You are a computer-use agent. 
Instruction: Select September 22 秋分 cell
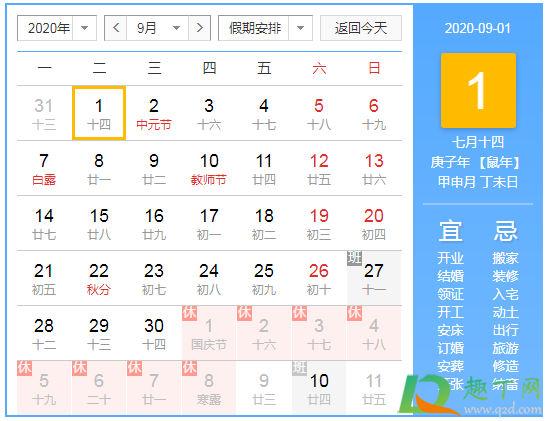tap(99, 279)
